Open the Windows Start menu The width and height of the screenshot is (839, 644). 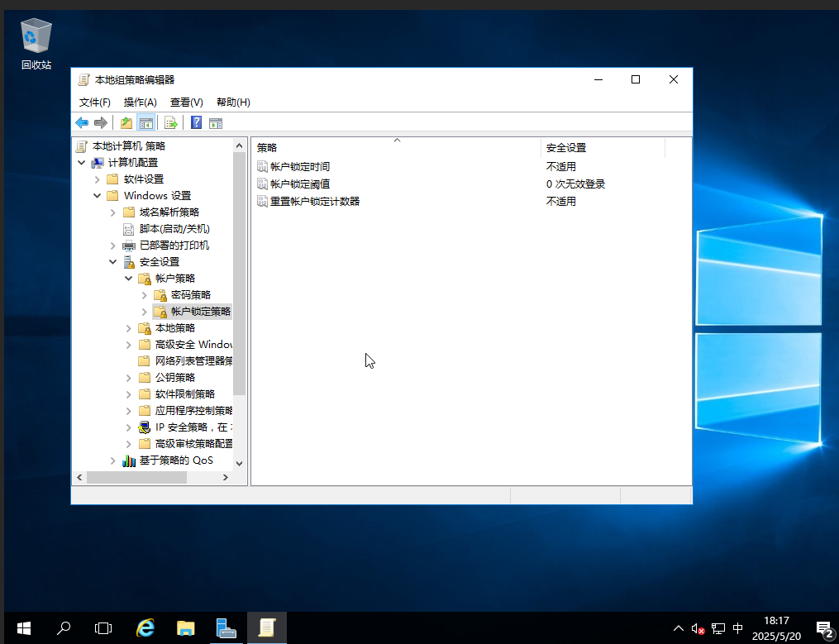coord(24,628)
